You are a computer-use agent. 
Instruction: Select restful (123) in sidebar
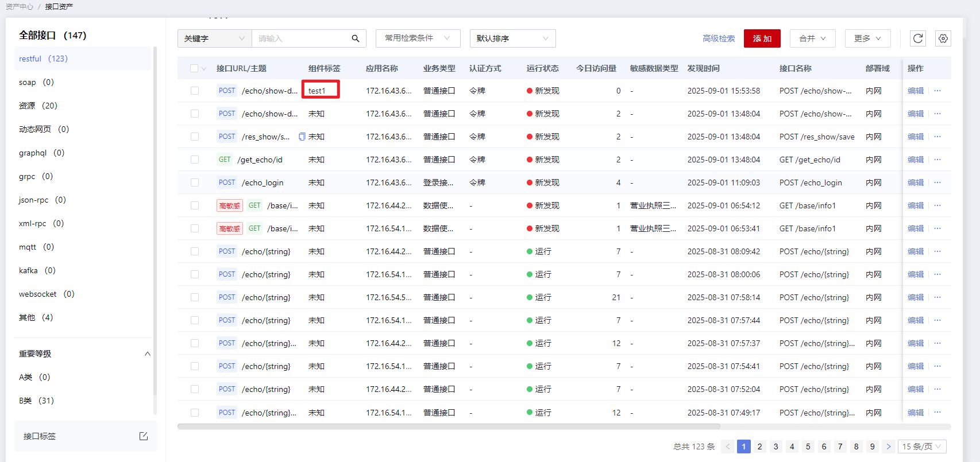pyautogui.click(x=44, y=59)
